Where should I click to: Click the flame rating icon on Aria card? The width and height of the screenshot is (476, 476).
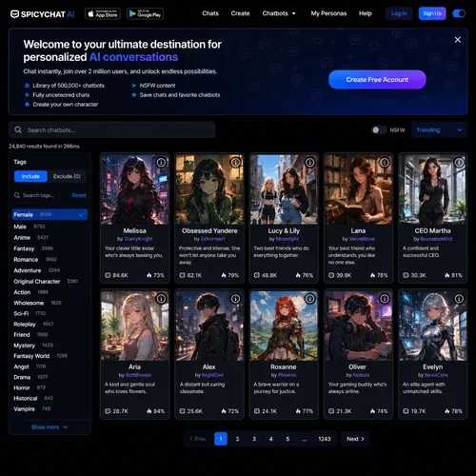149,411
